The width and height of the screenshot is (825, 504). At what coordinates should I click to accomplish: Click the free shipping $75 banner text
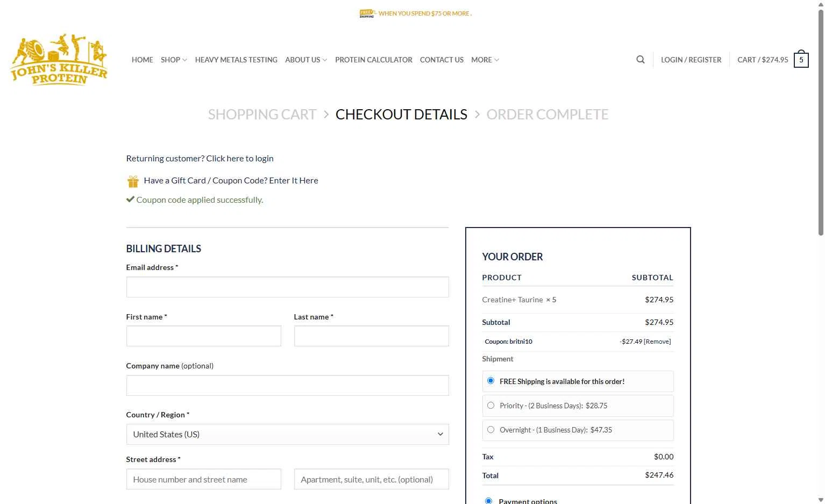pos(425,13)
